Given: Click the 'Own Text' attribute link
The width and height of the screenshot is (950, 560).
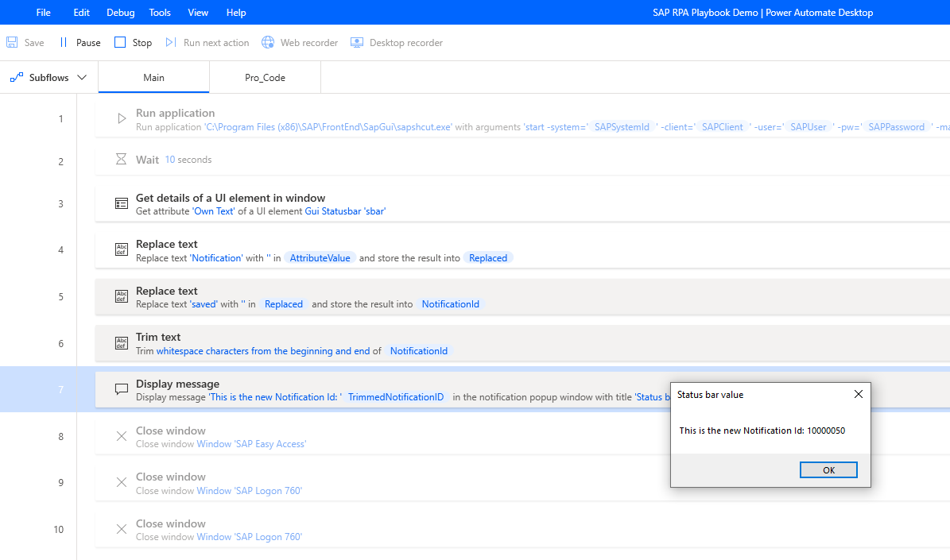Looking at the screenshot, I should click(213, 211).
